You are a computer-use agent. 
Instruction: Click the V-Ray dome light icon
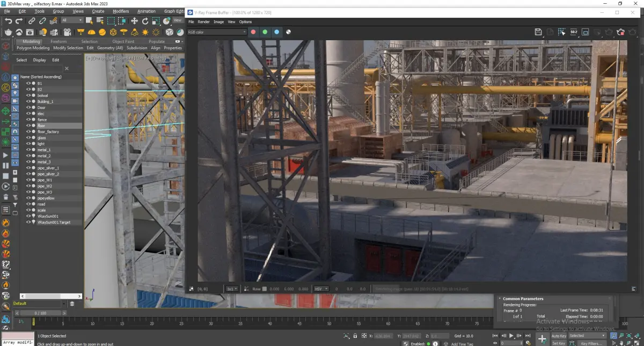coord(91,32)
